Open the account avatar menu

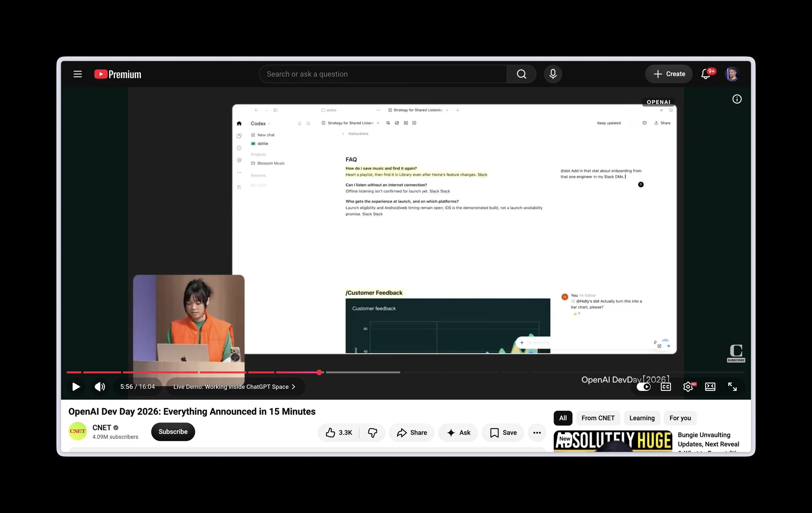(x=732, y=74)
